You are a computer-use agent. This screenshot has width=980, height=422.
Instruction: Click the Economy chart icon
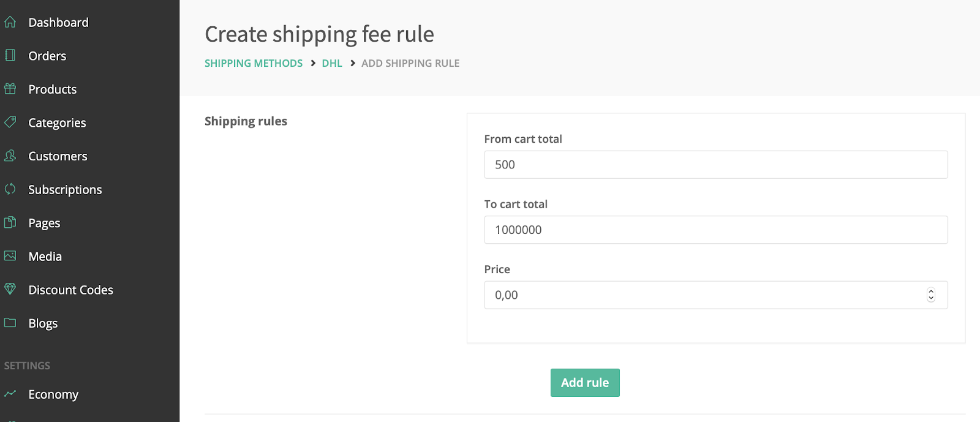coord(10,393)
